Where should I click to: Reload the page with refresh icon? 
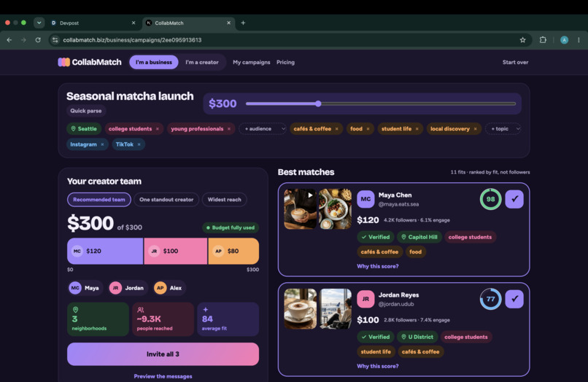[38, 40]
